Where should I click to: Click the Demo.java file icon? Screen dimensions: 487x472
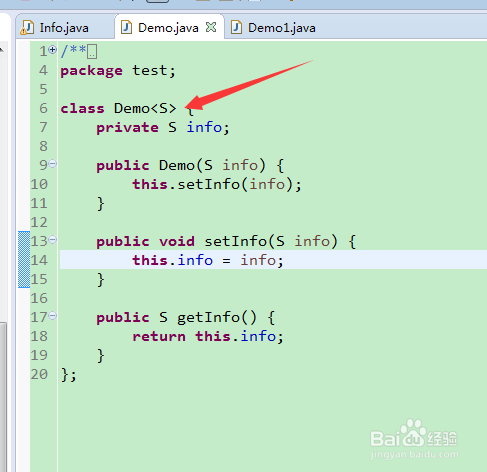tap(126, 27)
